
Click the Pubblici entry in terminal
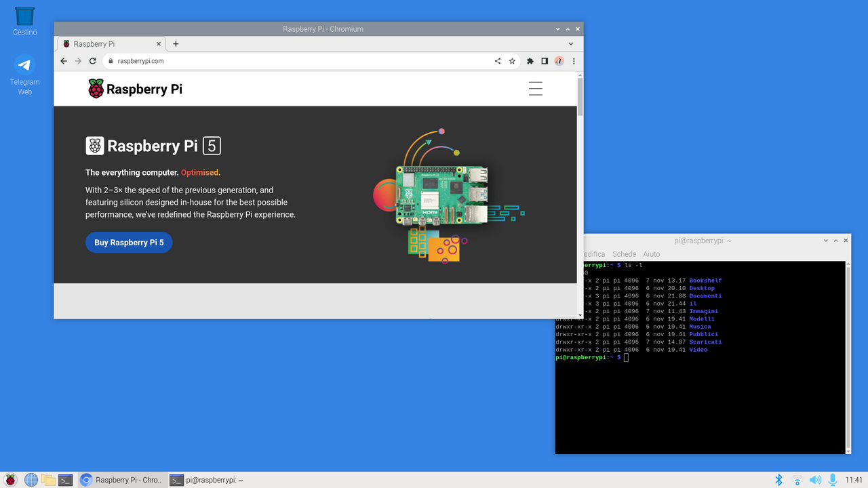pos(703,334)
